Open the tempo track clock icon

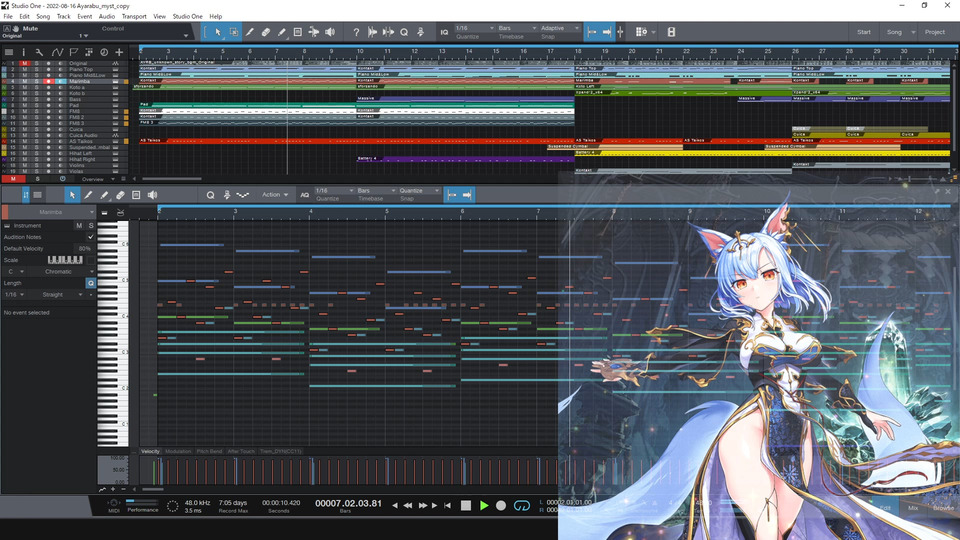tap(104, 52)
